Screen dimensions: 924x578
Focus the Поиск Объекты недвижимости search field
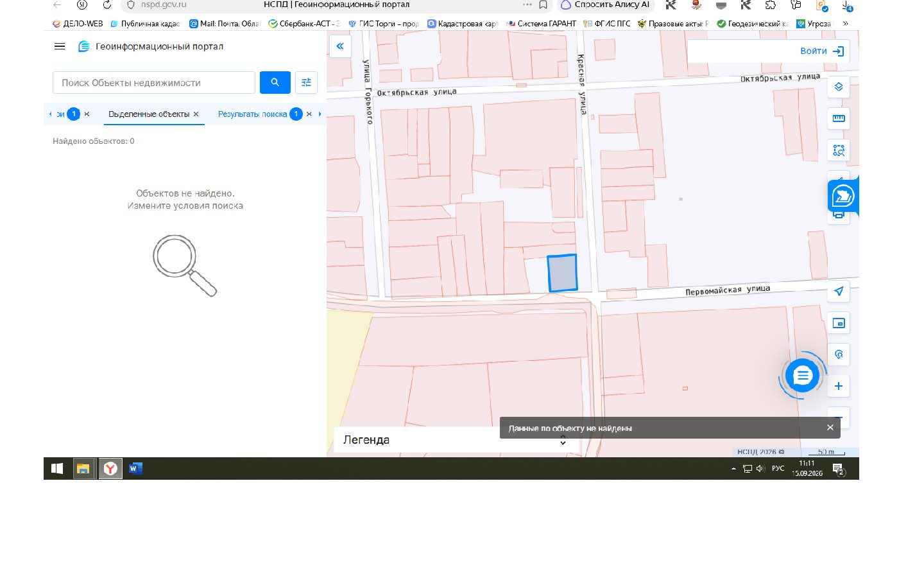(x=154, y=82)
